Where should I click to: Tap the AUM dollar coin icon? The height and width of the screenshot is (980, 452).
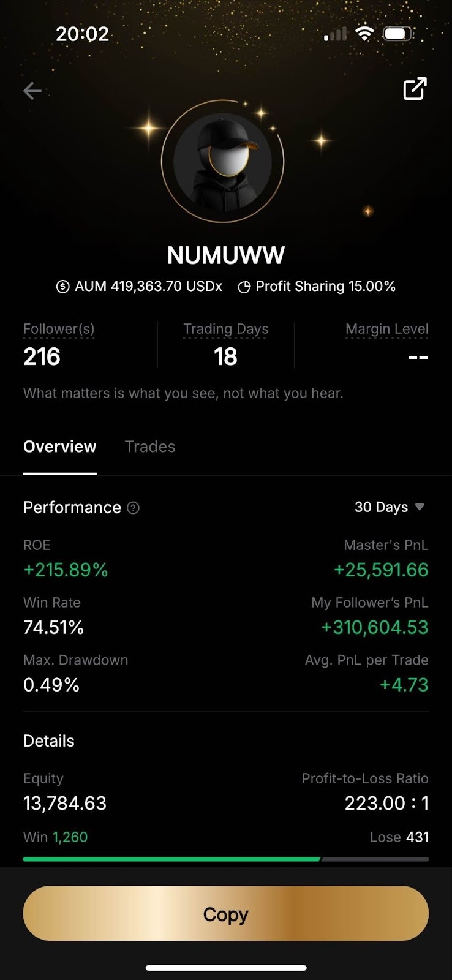[62, 287]
